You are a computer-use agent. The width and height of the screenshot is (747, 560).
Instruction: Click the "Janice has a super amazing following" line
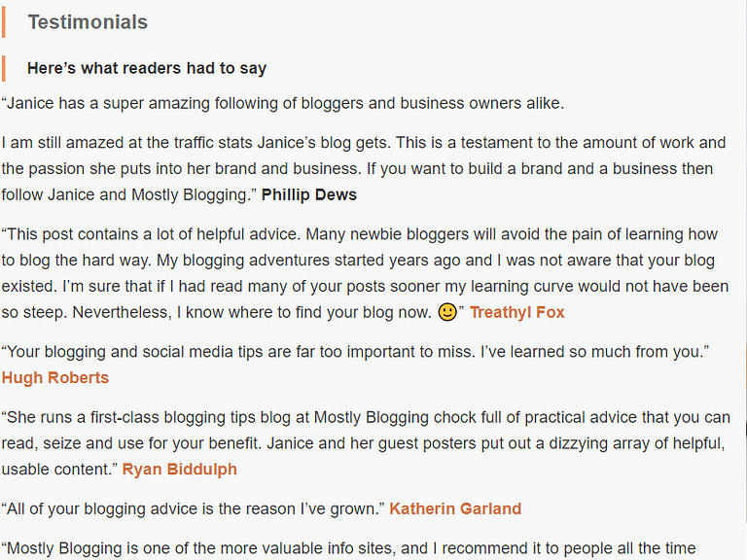(282, 103)
